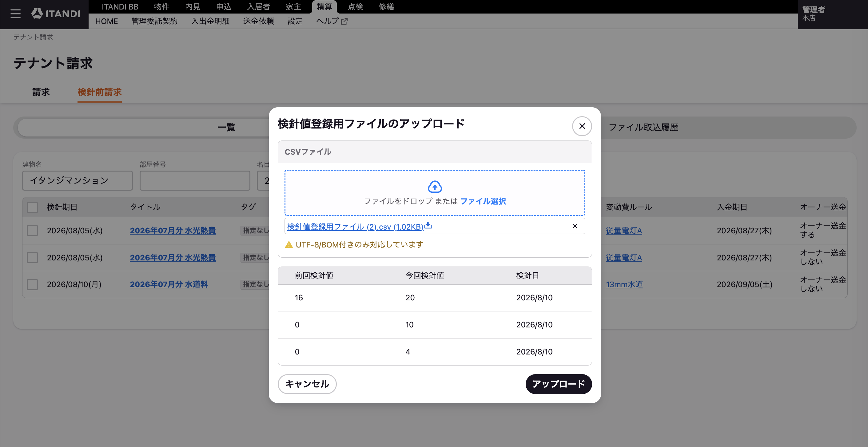Click the テナント請求 breadcrumb
Viewport: 868px width, 447px height.
[x=33, y=37]
